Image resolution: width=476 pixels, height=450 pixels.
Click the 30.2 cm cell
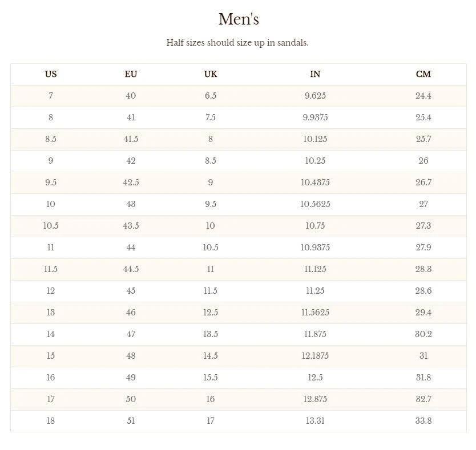click(423, 334)
